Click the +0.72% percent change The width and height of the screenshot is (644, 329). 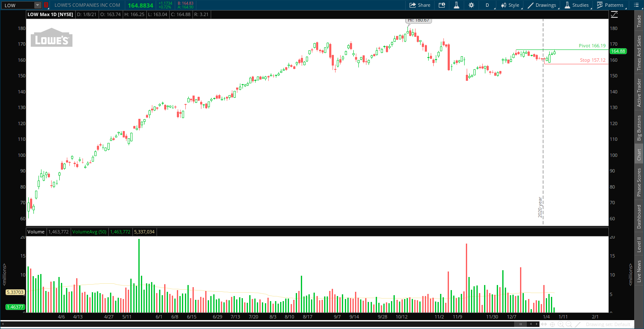click(x=165, y=7)
